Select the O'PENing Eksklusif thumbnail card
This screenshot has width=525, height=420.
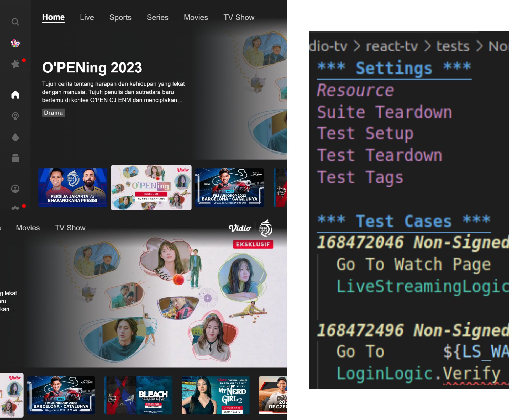pos(151,187)
